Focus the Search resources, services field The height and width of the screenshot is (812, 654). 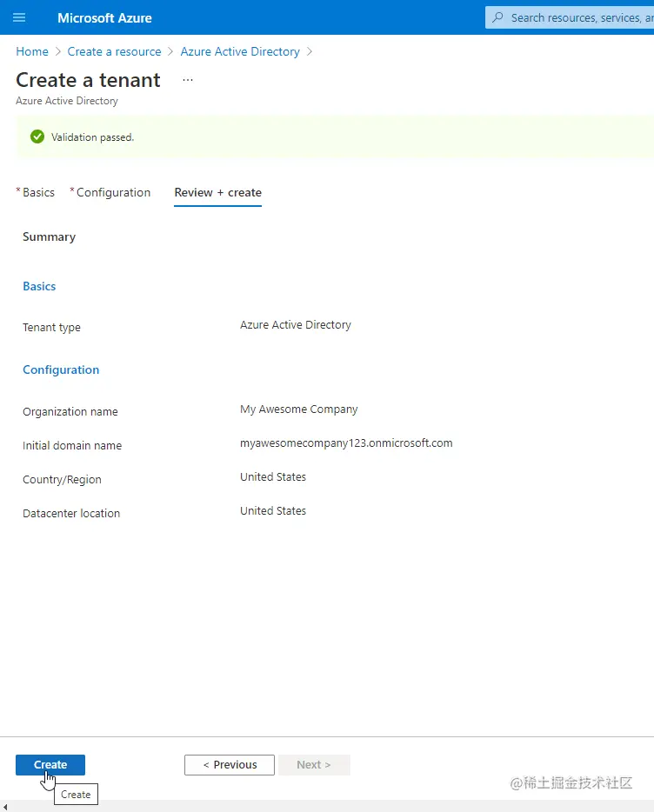570,17
